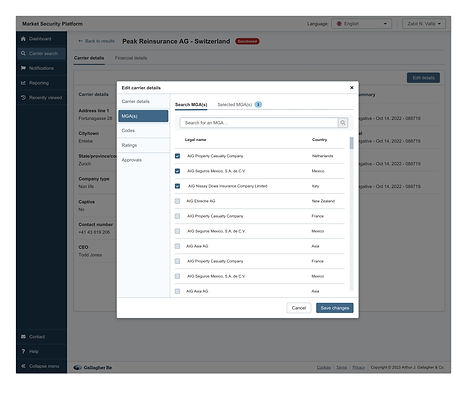Click the Italy country cell

point(315,186)
